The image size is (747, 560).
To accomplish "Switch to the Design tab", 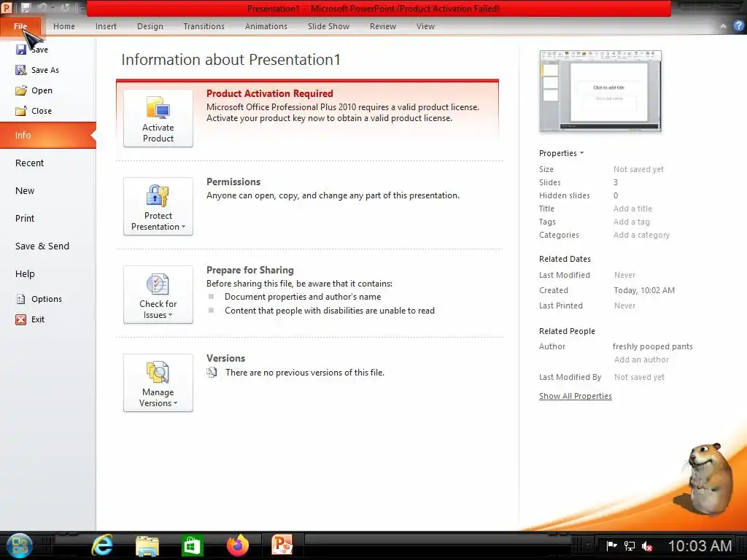I will pyautogui.click(x=150, y=26).
